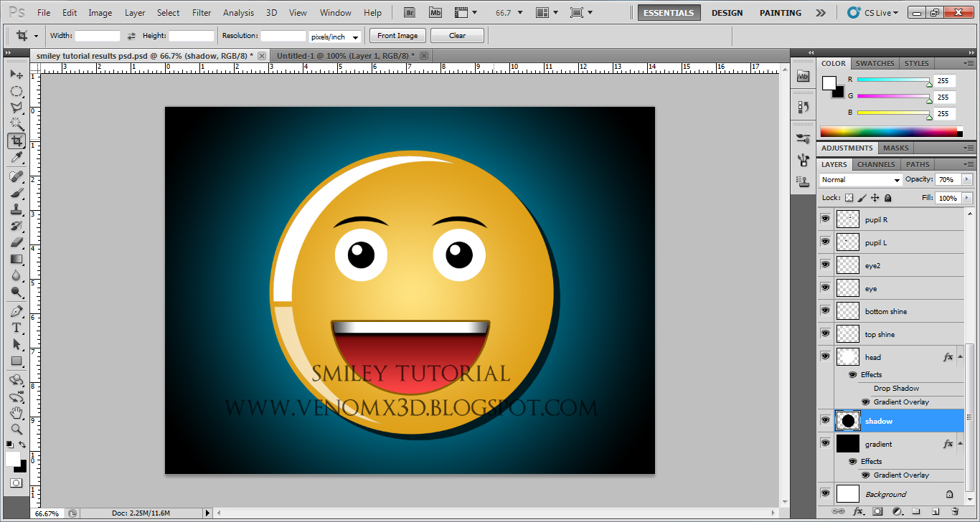Screen dimensions: 980x522
Task: Open the blending mode dropdown showing Normal
Action: (x=859, y=179)
